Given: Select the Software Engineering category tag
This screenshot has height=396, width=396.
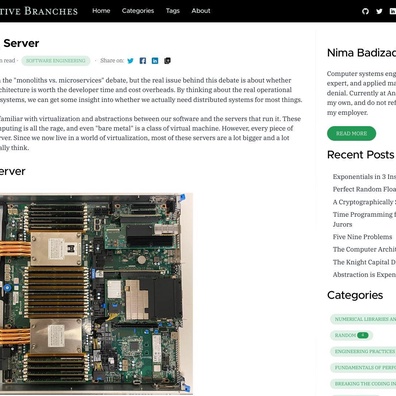Looking at the screenshot, I should coord(56,61).
